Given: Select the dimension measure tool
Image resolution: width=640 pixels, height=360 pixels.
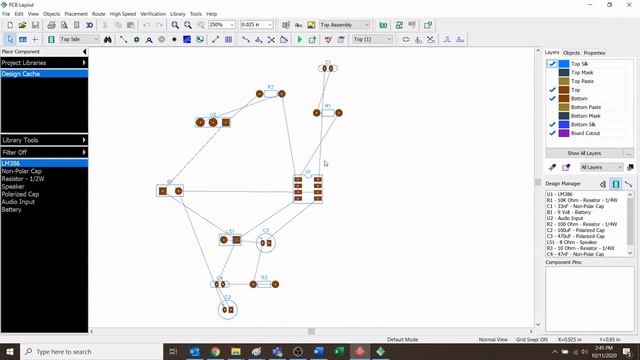Looking at the screenshot, I should tap(216, 40).
